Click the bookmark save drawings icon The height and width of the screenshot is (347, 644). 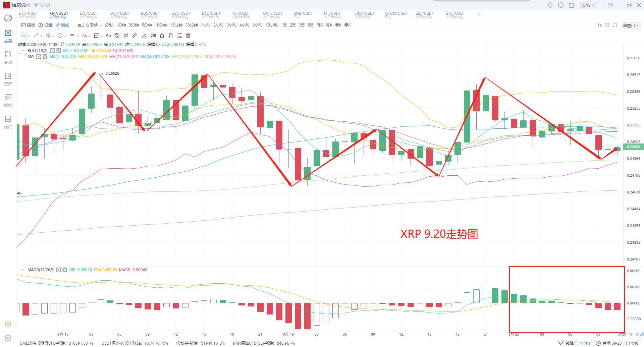click(170, 36)
